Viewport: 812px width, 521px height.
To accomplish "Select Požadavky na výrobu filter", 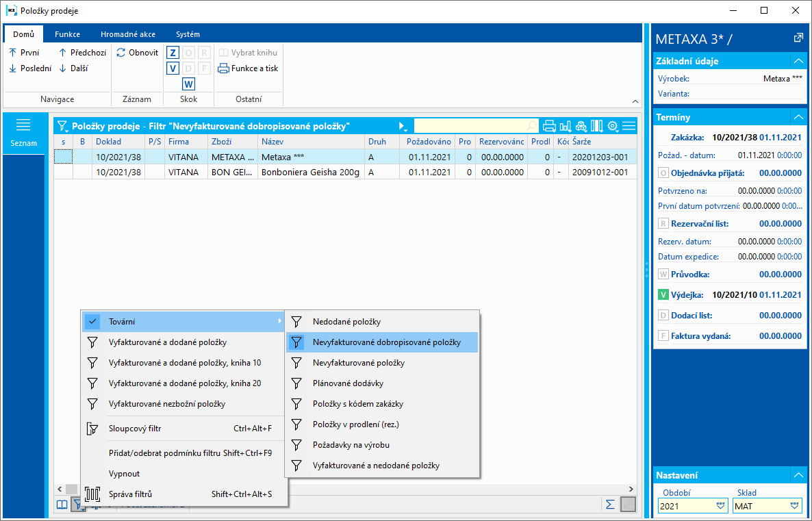I will pos(382,445).
